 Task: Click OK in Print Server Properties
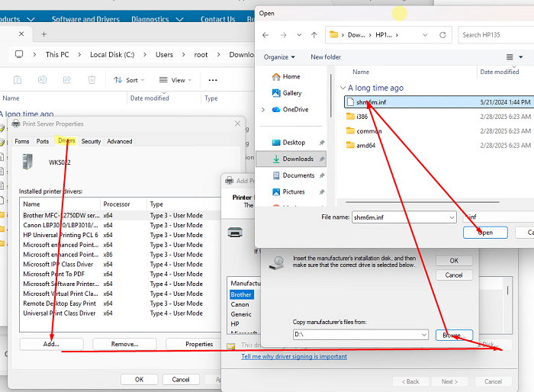(140, 379)
